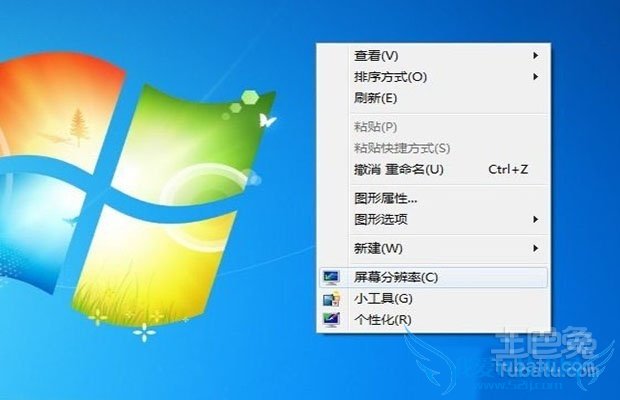Click the Ctrl+Z shortcut text
This screenshot has width=620, height=400.
coord(508,170)
